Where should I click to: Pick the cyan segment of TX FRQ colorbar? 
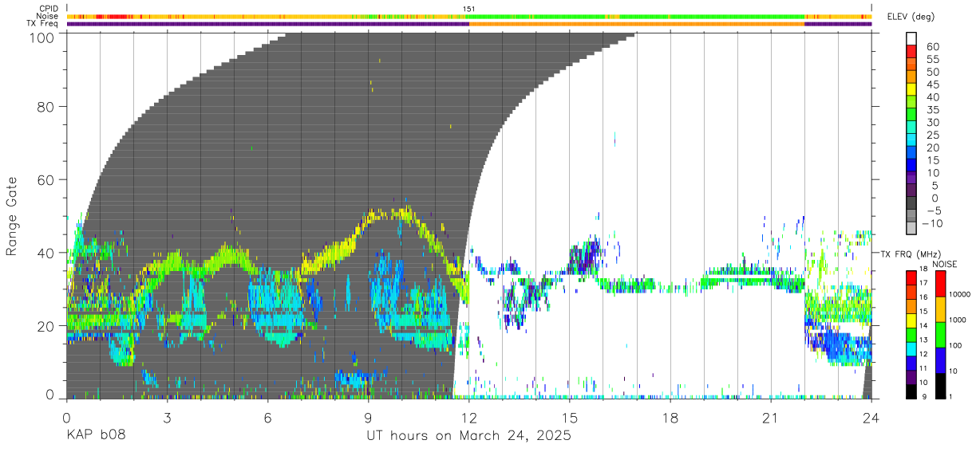click(x=911, y=348)
